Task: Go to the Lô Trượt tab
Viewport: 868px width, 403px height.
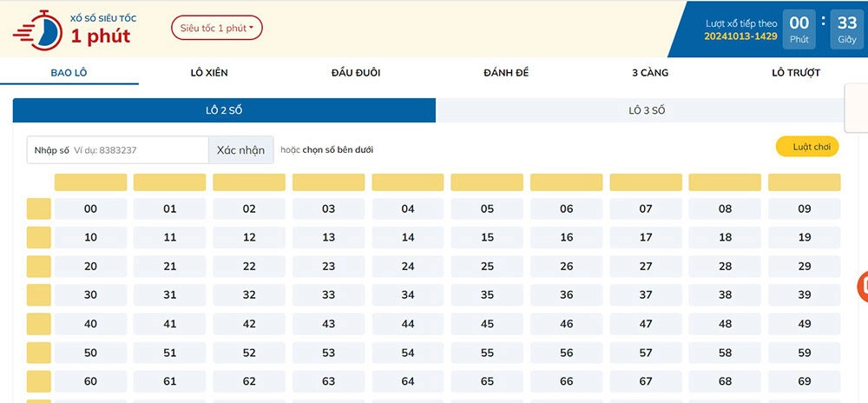Action: 795,73
